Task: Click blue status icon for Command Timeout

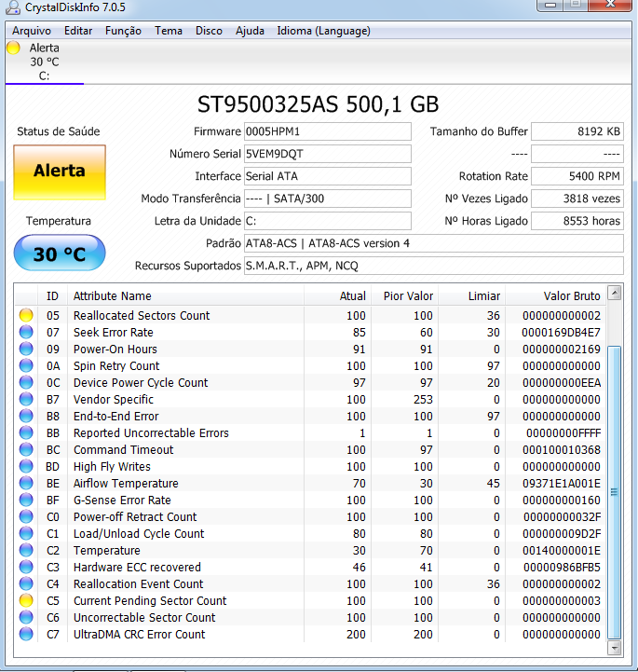Action: tap(26, 449)
